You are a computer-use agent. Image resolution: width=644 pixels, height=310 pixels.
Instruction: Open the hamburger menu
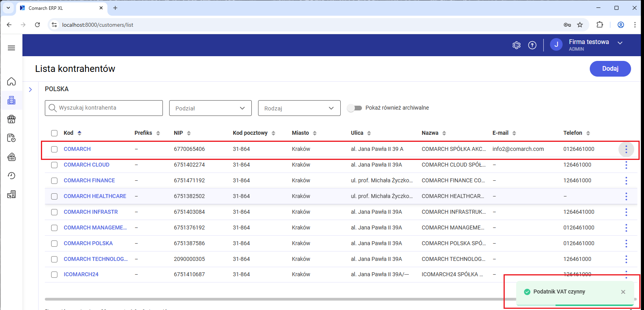pyautogui.click(x=11, y=48)
